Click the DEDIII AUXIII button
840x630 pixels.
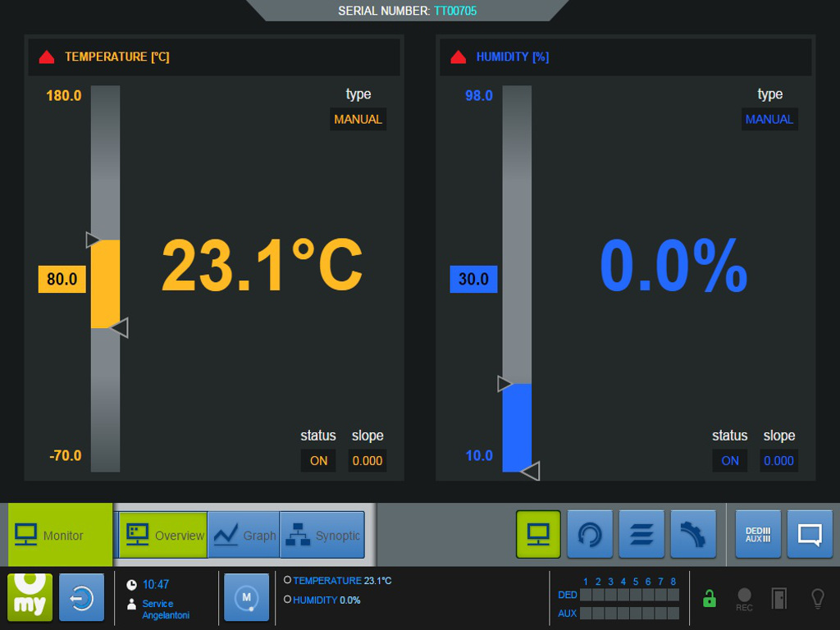click(758, 534)
